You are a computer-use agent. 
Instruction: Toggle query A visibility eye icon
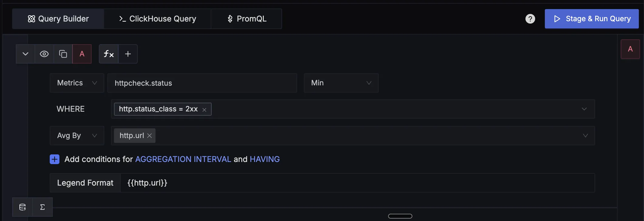tap(44, 54)
